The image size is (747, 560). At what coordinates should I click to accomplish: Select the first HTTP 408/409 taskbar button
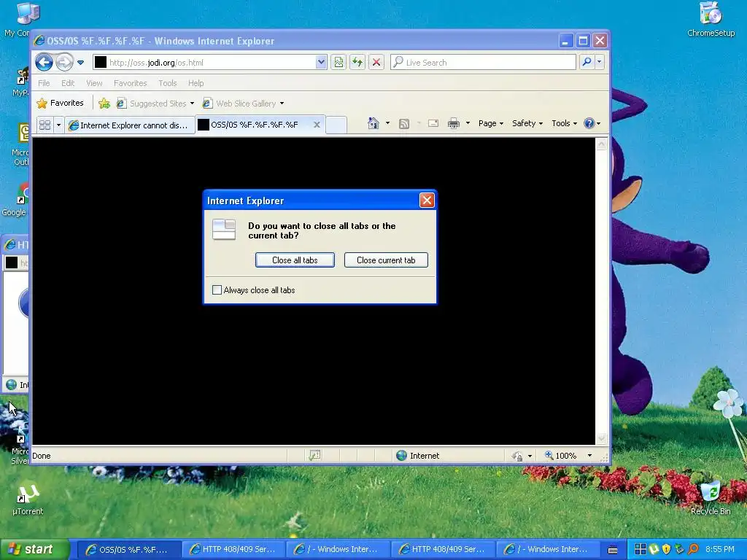pyautogui.click(x=233, y=550)
